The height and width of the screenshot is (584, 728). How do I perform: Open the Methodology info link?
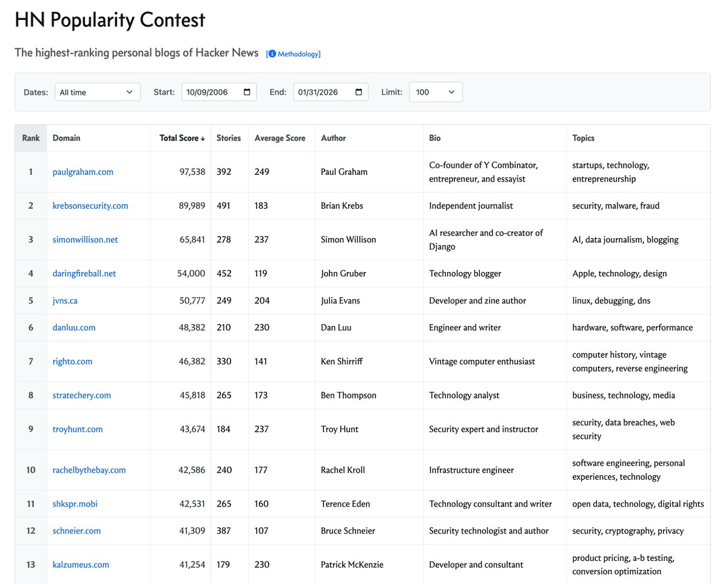(294, 54)
